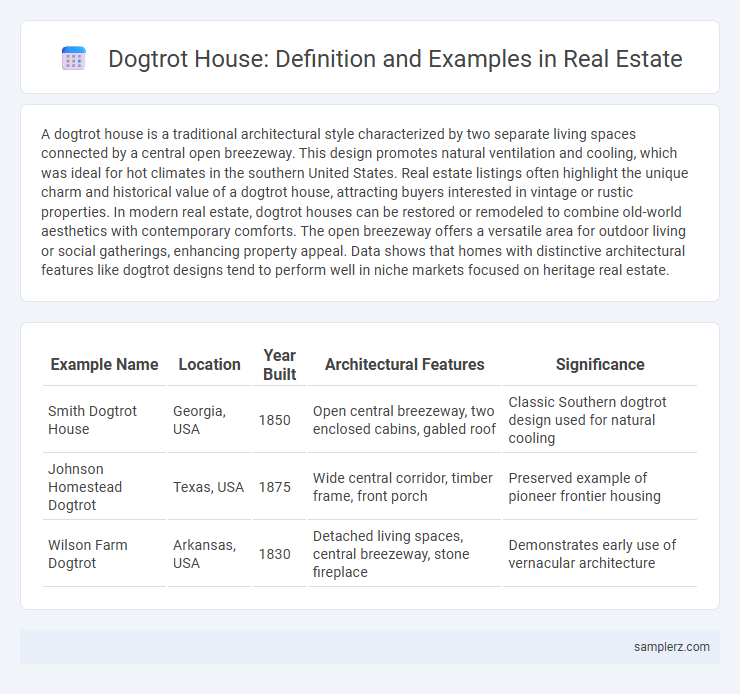Click 'Open central breezeway, two enclosed cabins, gabled roof' cell
The image size is (740, 694).
404,420
